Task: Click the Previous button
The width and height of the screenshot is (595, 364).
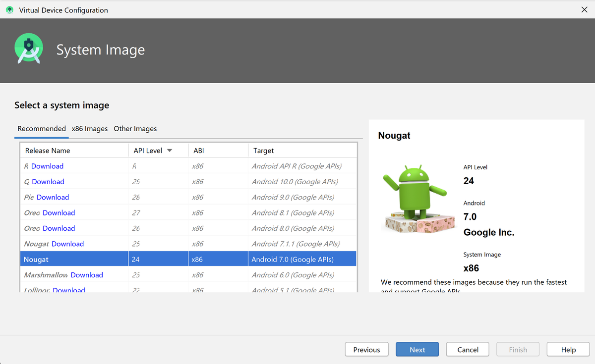Action: click(366, 349)
